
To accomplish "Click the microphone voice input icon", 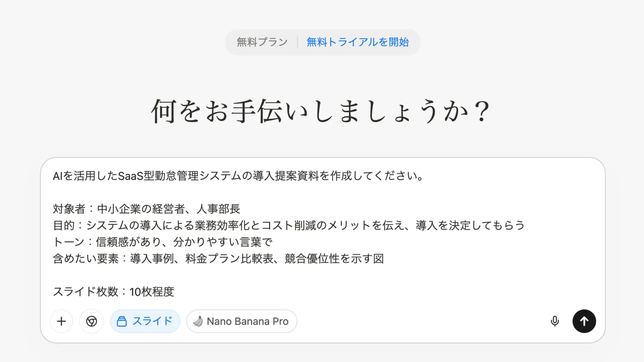I will 555,321.
